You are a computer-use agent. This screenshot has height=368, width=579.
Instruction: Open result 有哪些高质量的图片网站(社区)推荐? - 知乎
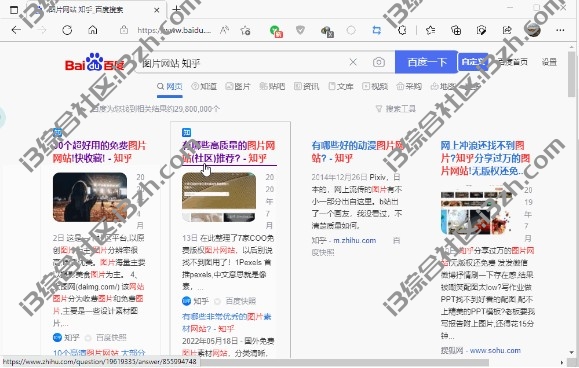229,152
